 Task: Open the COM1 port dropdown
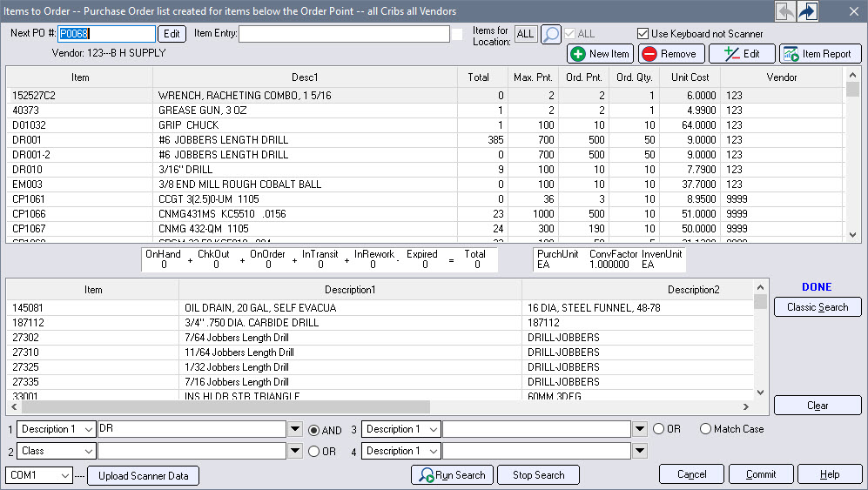(64, 475)
